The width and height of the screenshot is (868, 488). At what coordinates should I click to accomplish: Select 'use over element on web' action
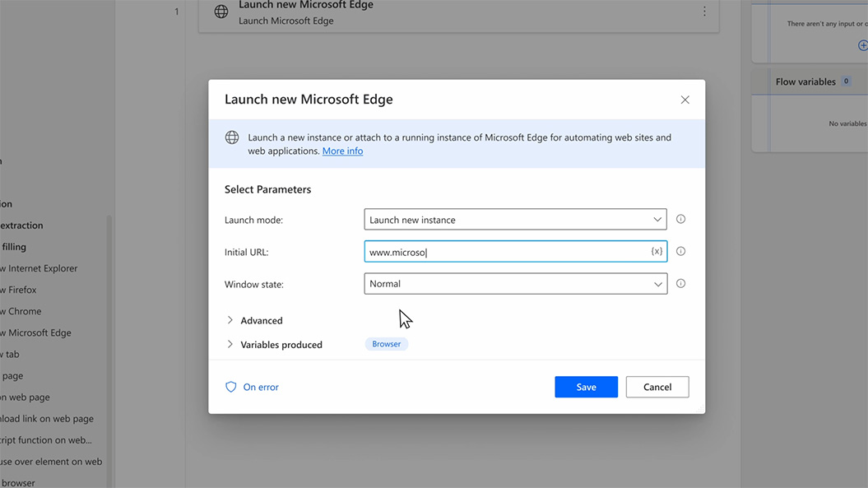[x=51, y=462]
